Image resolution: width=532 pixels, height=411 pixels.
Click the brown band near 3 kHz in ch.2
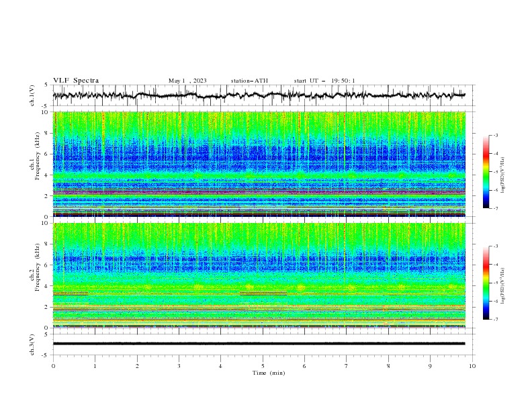tap(71, 293)
